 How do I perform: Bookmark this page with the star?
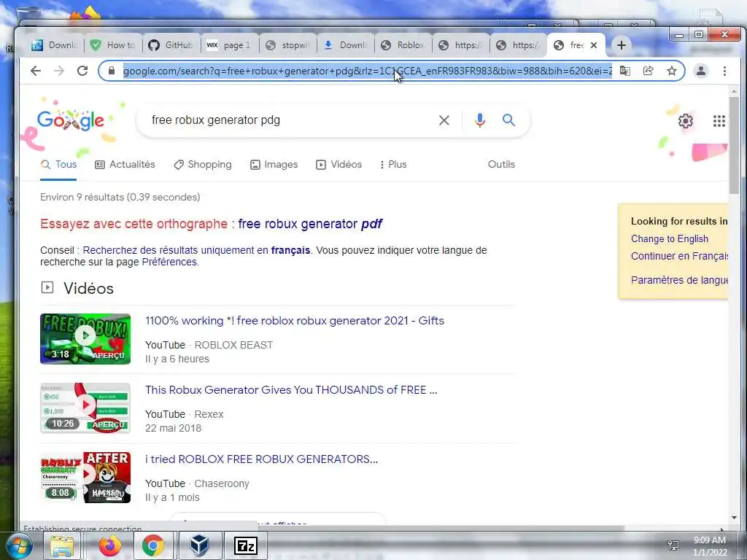tap(672, 71)
